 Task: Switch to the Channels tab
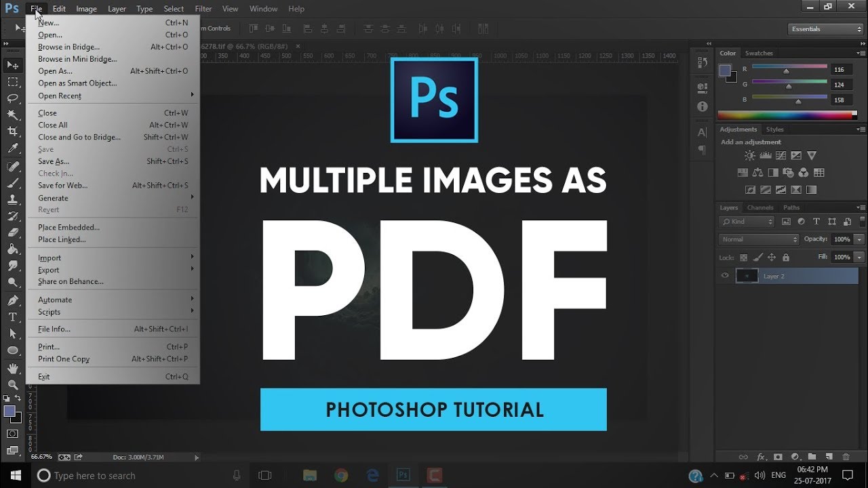[760, 207]
